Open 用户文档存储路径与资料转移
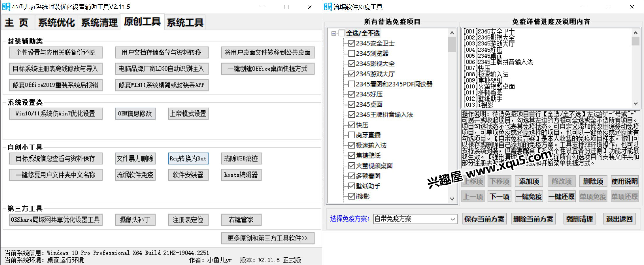 pyautogui.click(x=162, y=52)
